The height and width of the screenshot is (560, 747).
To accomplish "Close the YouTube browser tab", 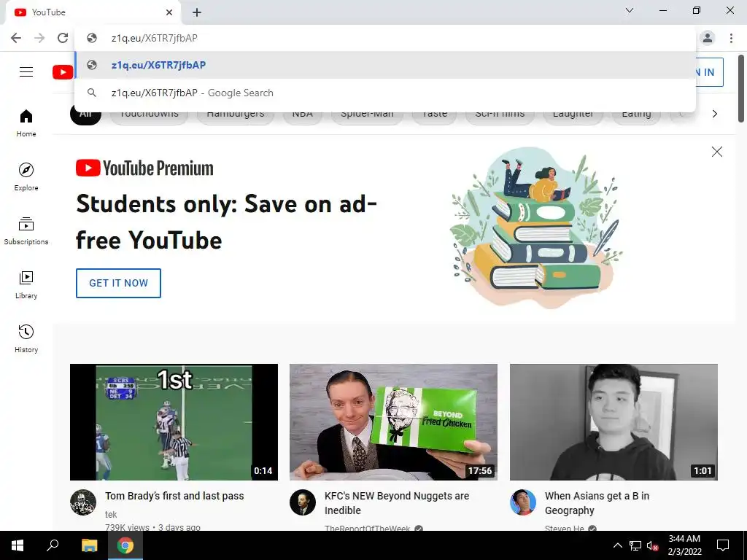I will point(169,12).
